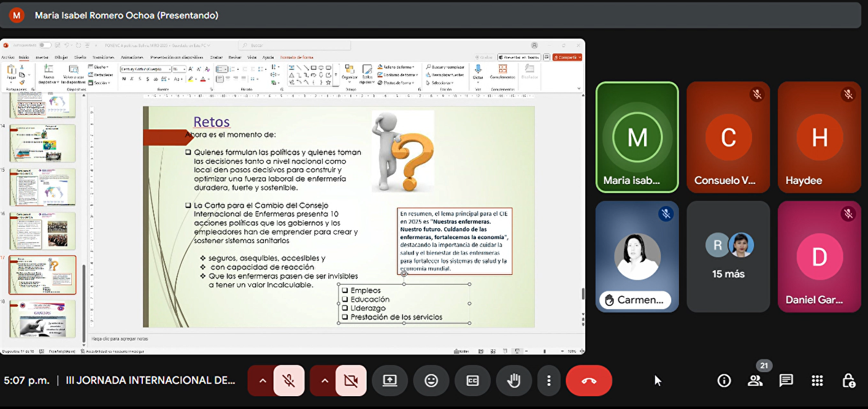Click the Notas button in status bar
This screenshot has width=868, height=409.
(x=462, y=351)
